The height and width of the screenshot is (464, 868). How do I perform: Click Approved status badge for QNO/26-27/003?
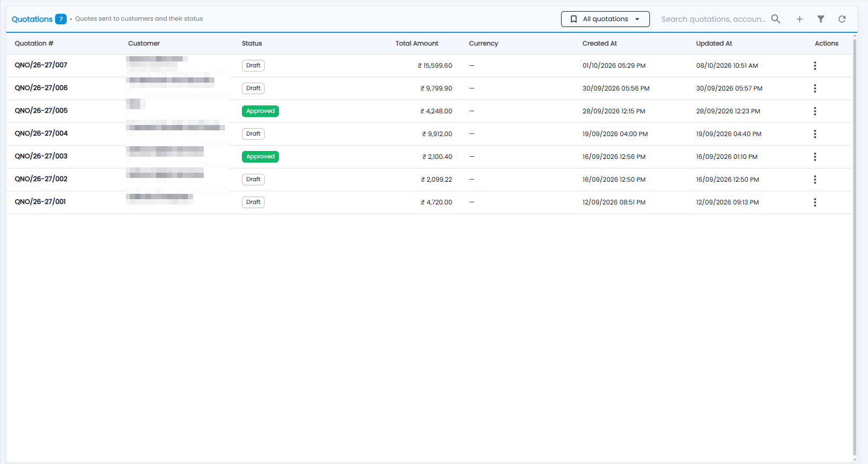point(260,157)
